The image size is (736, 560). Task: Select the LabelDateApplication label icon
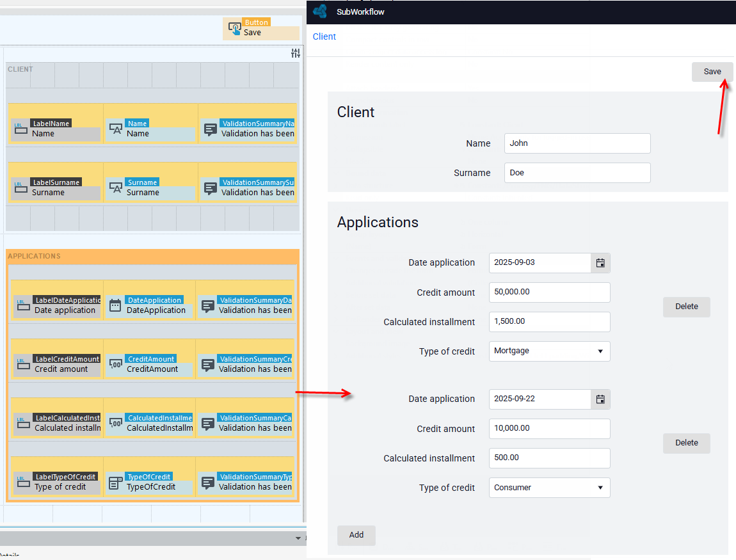tap(24, 305)
